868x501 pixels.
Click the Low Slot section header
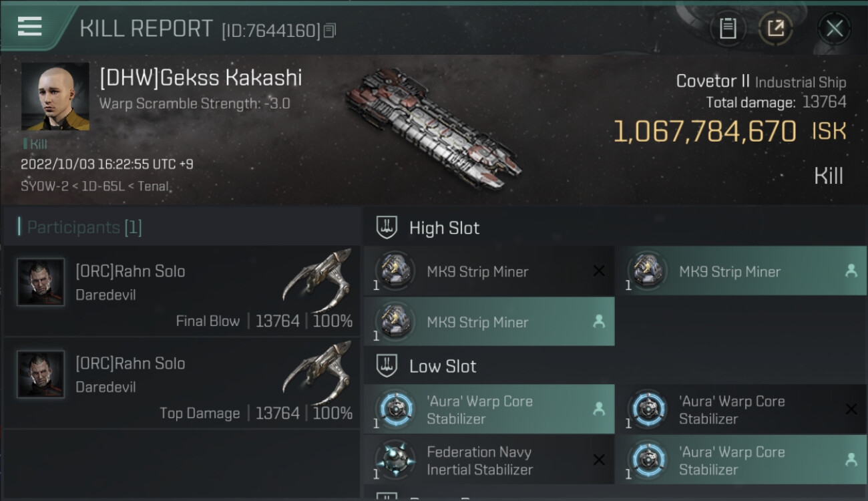(x=443, y=366)
